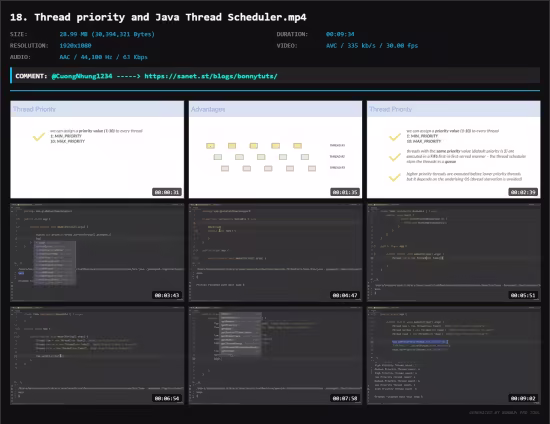
Task: Select the Thread Priority thumbnail at 00:02:39
Action: click(x=454, y=149)
